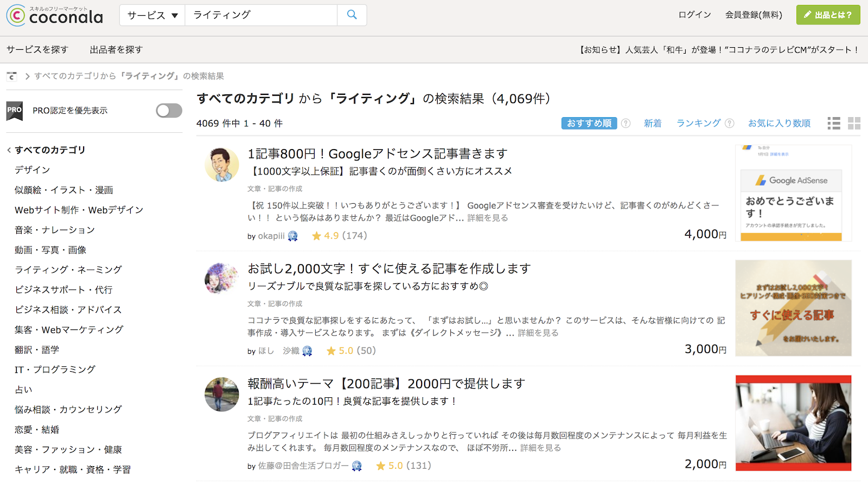The height and width of the screenshot is (484, 868).
Task: Open the laptop photo listing thumbnail
Action: (793, 423)
